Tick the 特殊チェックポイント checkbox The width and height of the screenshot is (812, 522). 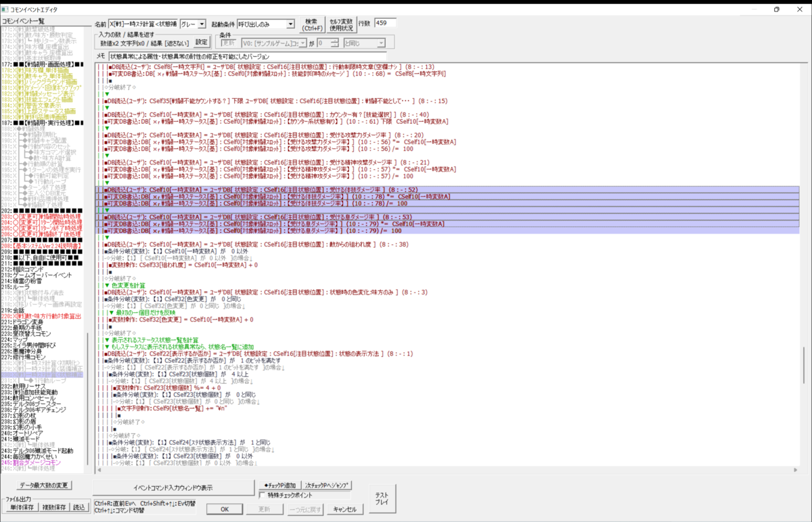263,496
